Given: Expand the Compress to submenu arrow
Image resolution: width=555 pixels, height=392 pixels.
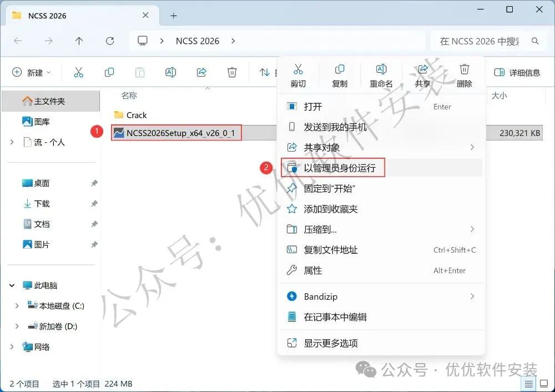Looking at the screenshot, I should 472,229.
